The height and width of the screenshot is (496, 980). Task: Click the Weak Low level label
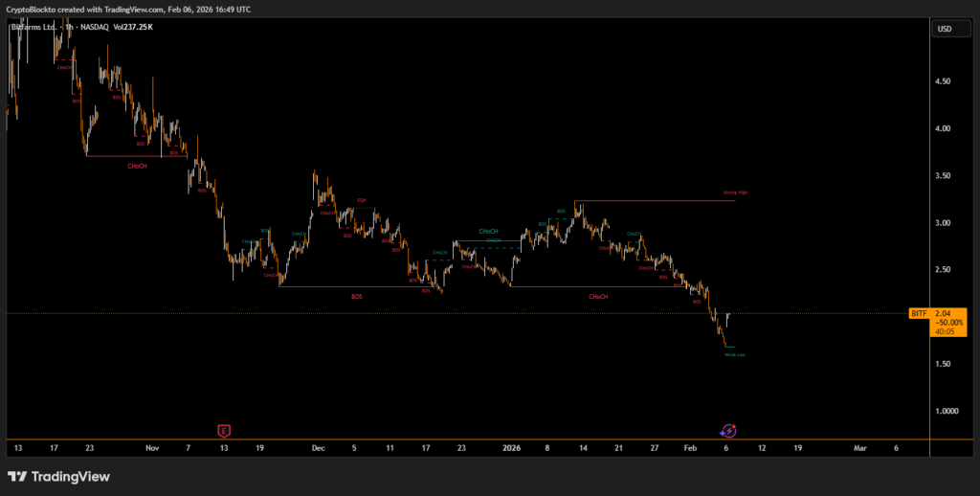[x=735, y=354]
